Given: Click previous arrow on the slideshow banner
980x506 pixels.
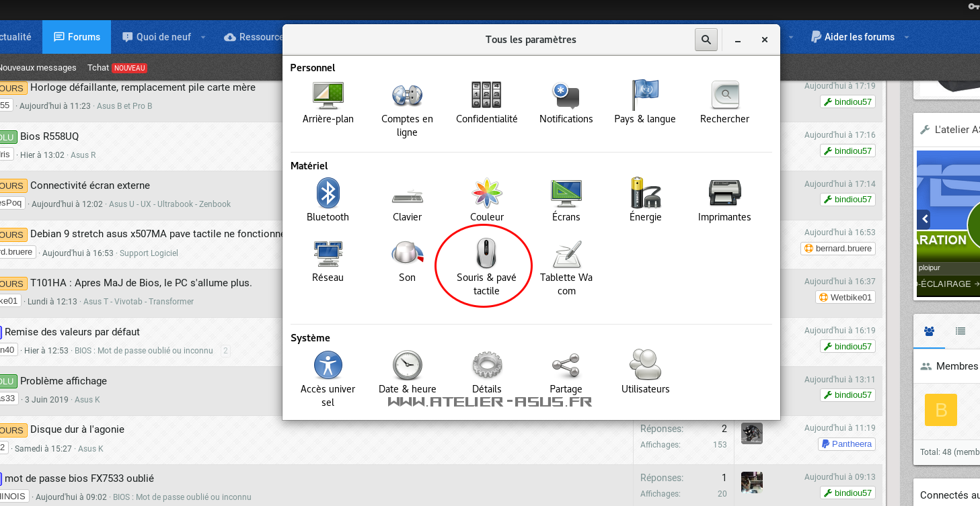Looking at the screenshot, I should [925, 218].
